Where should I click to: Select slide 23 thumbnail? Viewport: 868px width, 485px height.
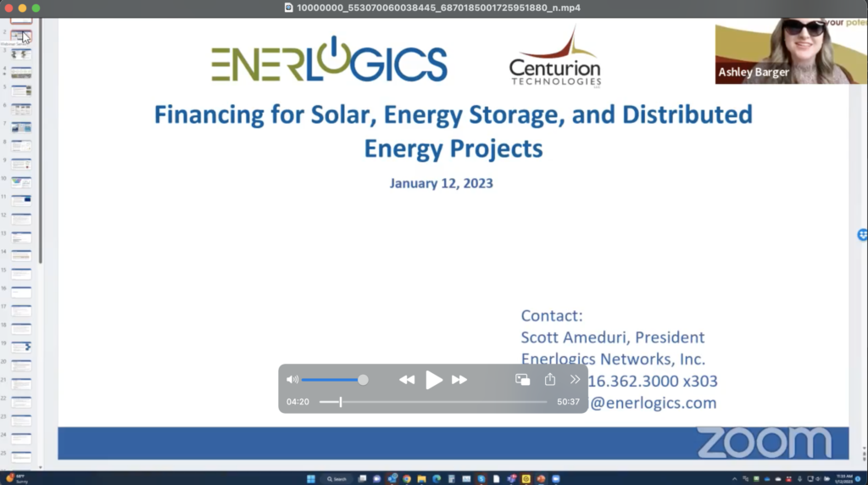pyautogui.click(x=21, y=420)
